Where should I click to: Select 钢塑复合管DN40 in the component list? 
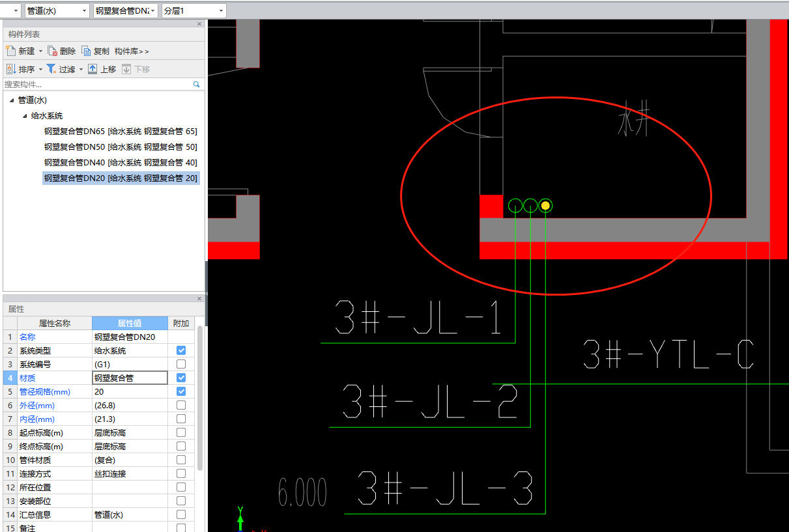tap(121, 163)
